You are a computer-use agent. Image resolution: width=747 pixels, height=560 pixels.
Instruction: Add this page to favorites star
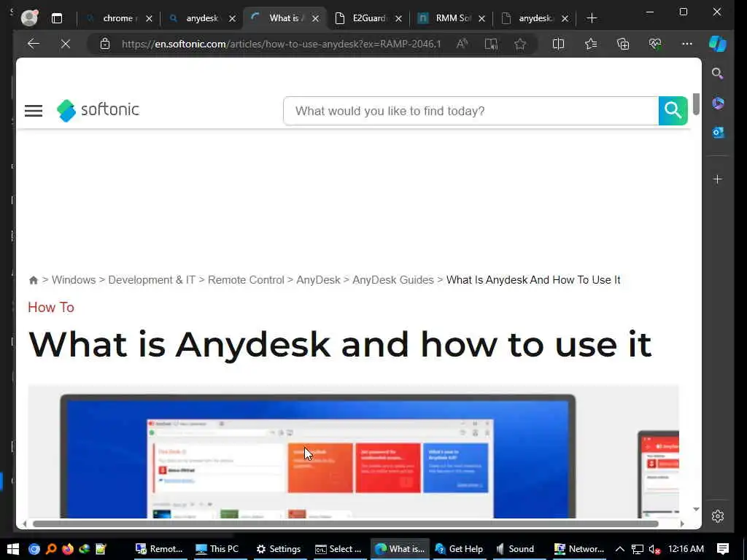pos(520,44)
